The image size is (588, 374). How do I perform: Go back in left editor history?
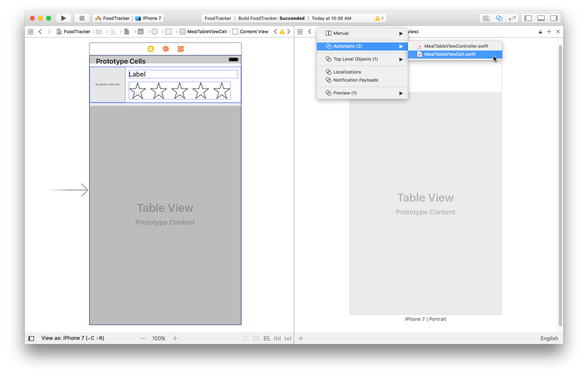tap(40, 32)
